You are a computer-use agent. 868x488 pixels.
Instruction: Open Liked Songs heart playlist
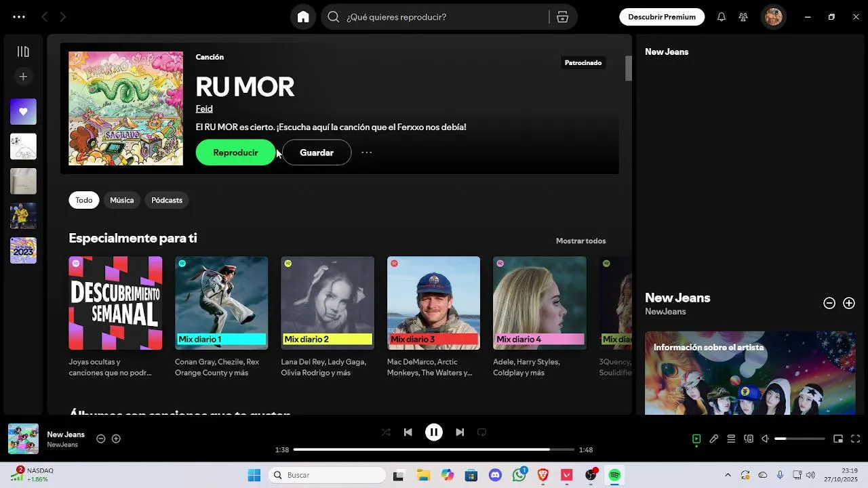(x=23, y=112)
